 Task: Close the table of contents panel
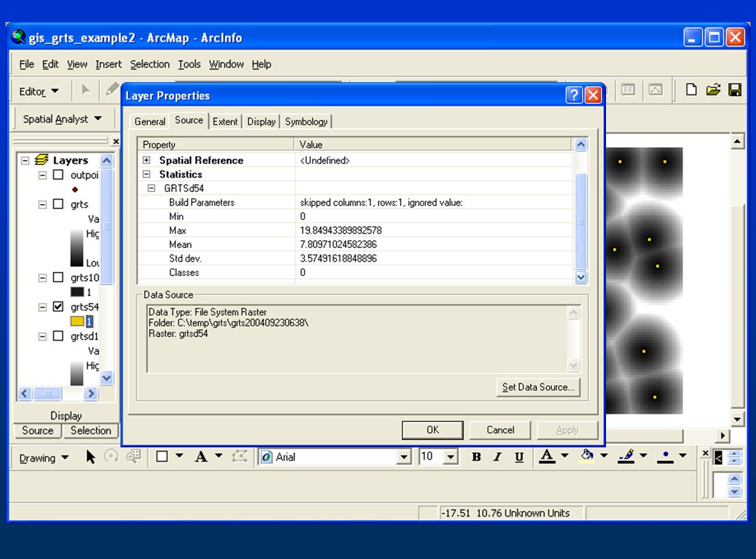116,141
